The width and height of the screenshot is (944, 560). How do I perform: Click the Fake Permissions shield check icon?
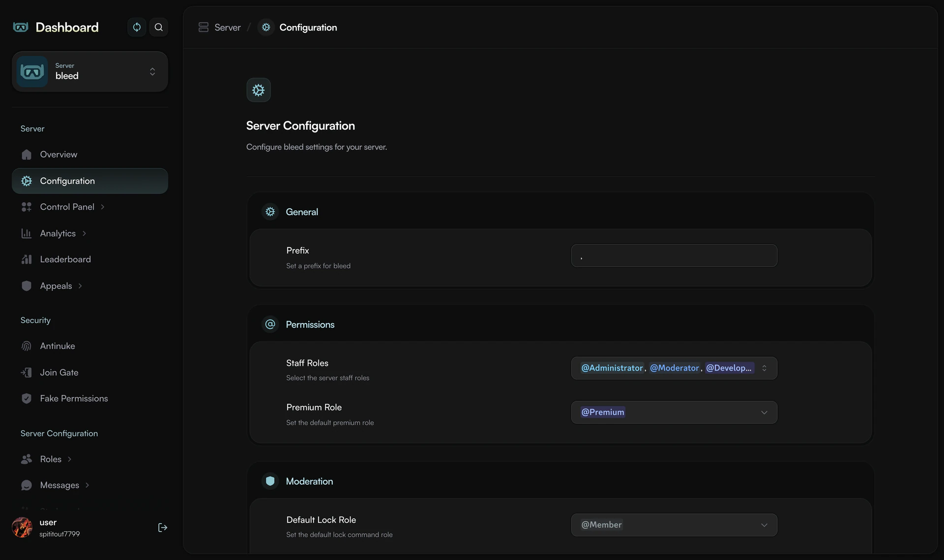[27, 398]
